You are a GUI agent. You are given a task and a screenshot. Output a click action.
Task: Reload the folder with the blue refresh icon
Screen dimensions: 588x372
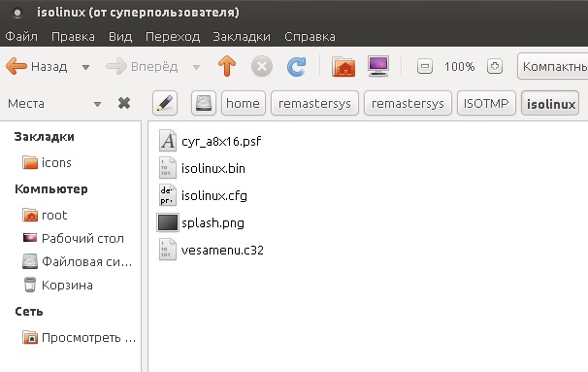point(296,66)
